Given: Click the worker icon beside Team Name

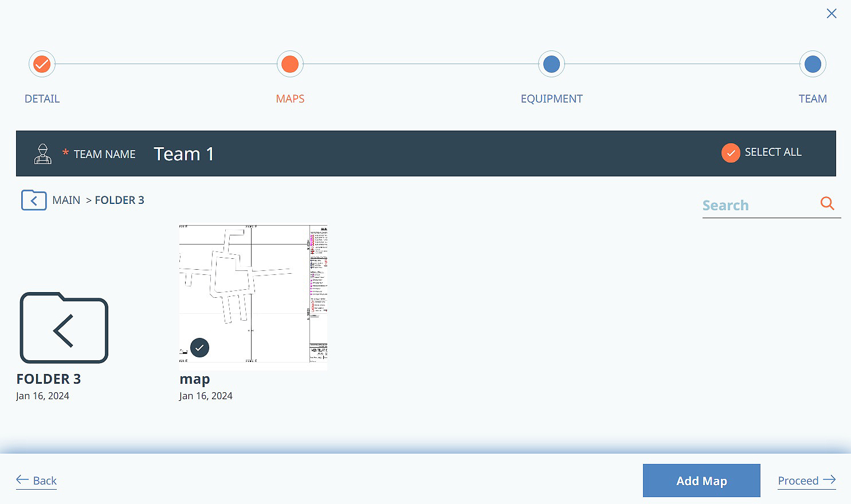Looking at the screenshot, I should click(42, 154).
